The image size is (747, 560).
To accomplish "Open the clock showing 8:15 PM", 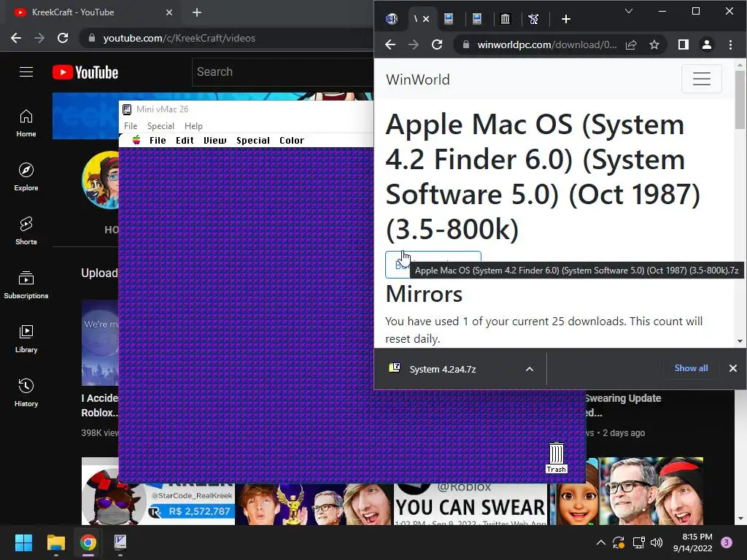I will click(693, 542).
